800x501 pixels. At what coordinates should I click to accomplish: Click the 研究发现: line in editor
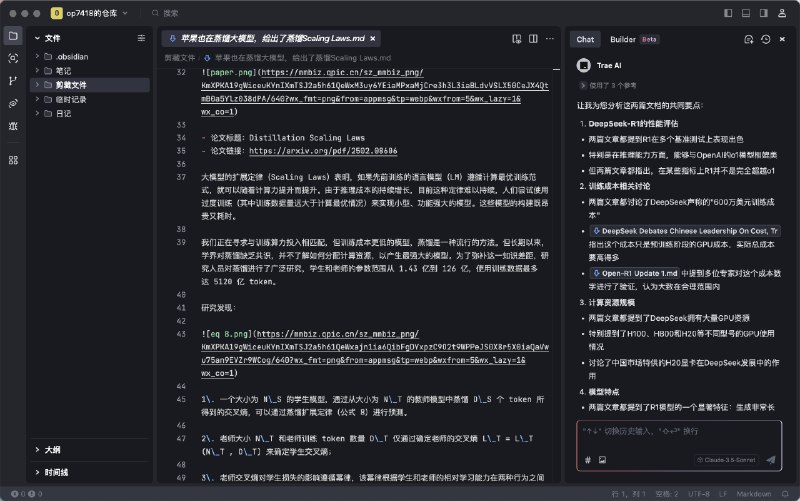[218, 308]
